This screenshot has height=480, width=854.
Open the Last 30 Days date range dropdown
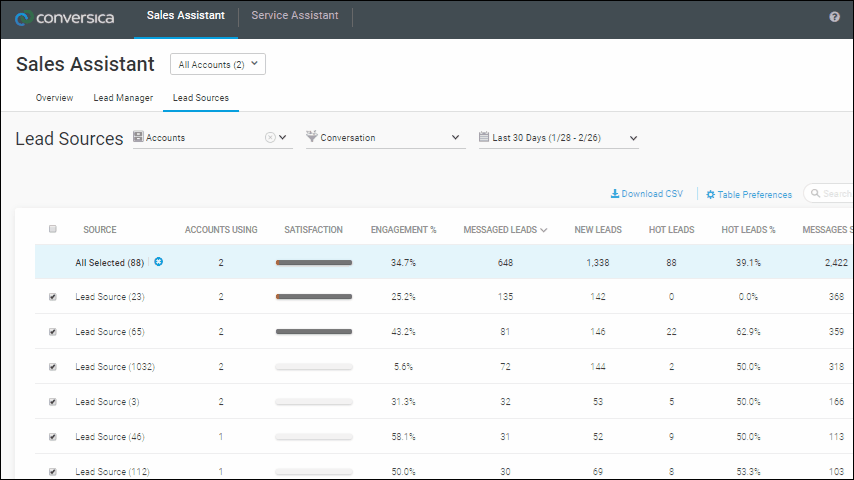(633, 138)
